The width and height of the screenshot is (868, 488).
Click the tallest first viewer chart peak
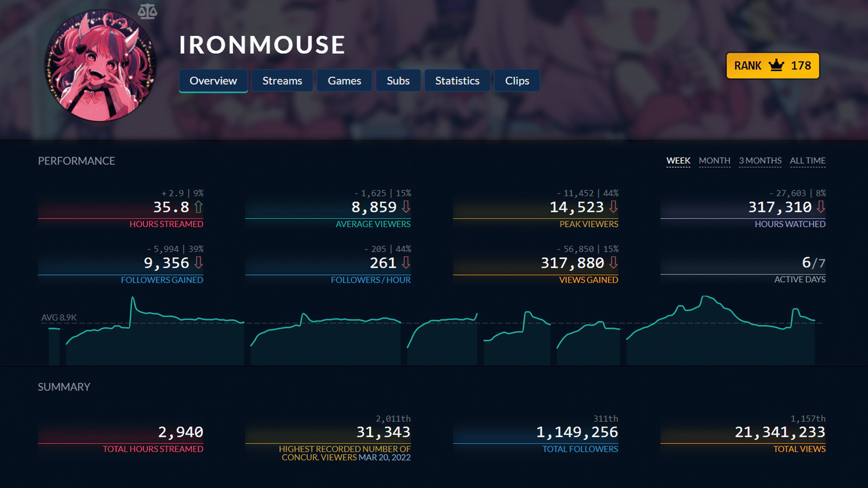point(132,298)
